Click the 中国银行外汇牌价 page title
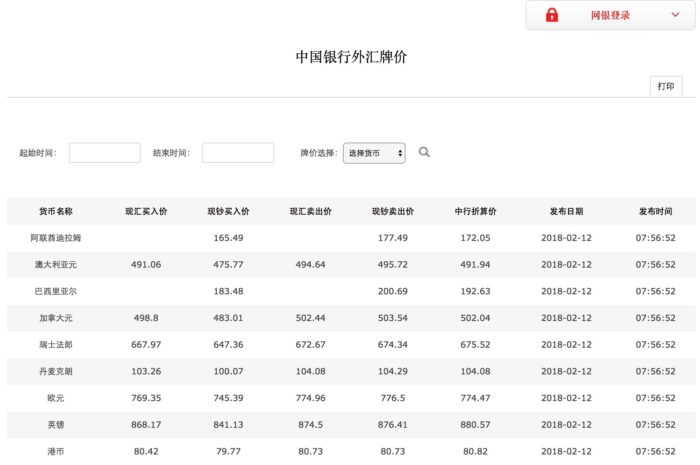 351,57
